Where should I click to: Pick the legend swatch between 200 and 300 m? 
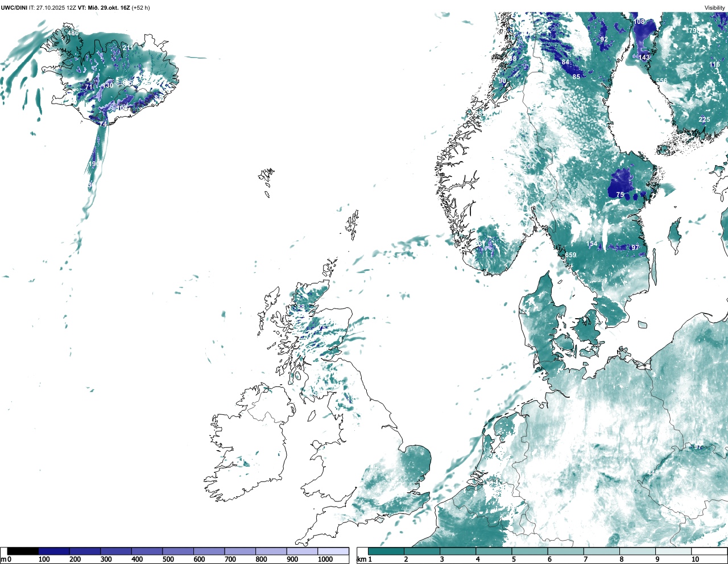85,551
